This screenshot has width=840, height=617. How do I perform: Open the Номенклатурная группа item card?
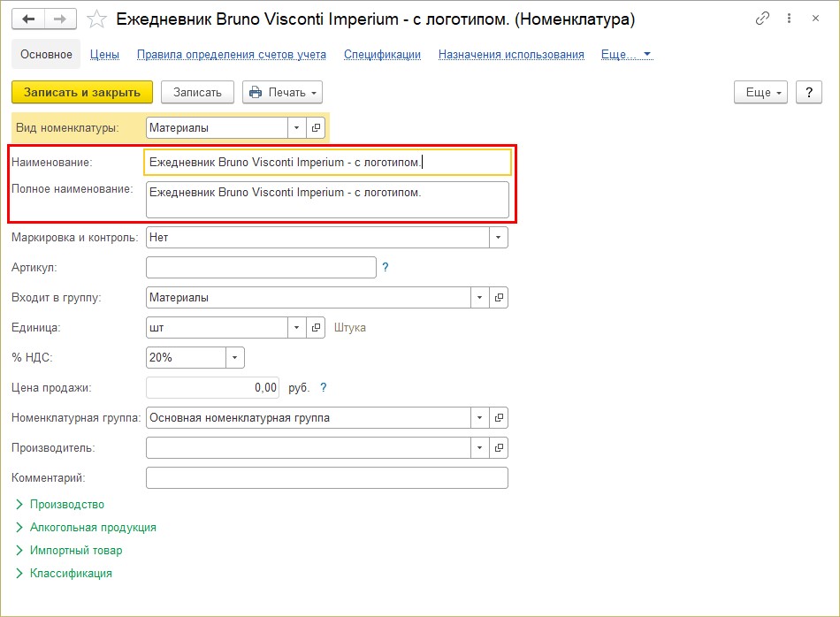click(499, 418)
